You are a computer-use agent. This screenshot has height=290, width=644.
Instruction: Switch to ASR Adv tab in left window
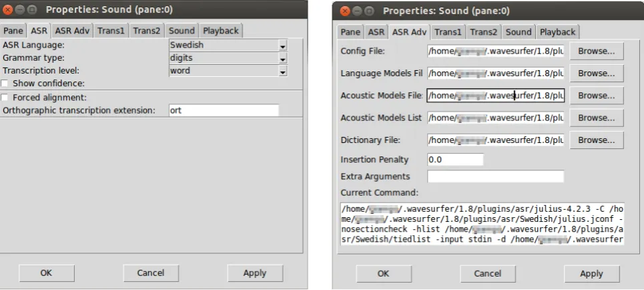pyautogui.click(x=72, y=31)
